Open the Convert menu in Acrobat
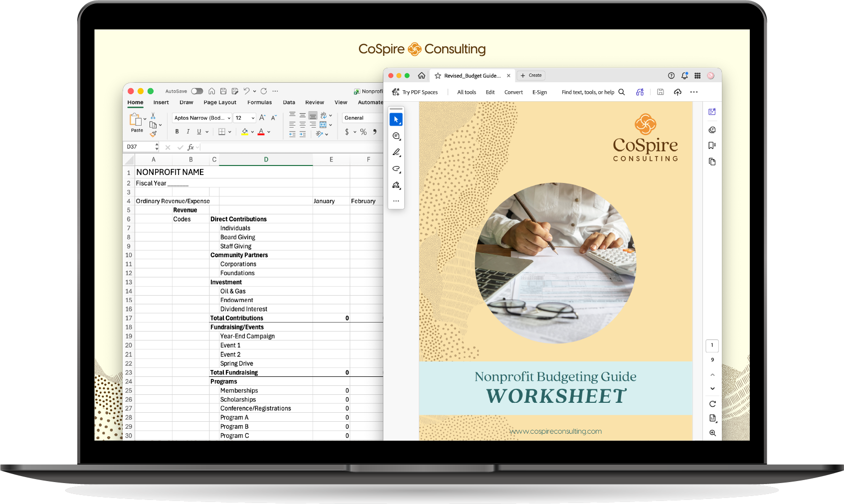844x504 pixels. pos(513,92)
